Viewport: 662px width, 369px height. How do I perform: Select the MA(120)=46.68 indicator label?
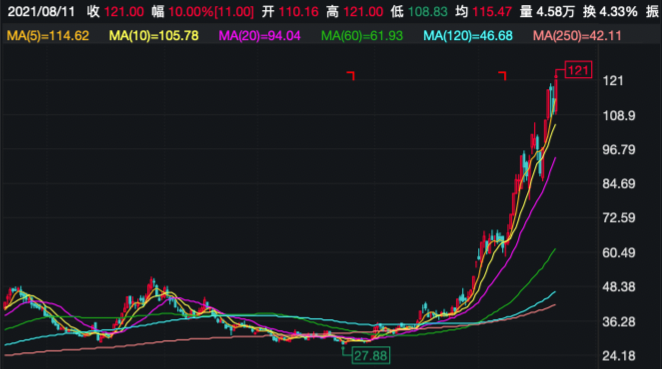pyautogui.click(x=468, y=36)
